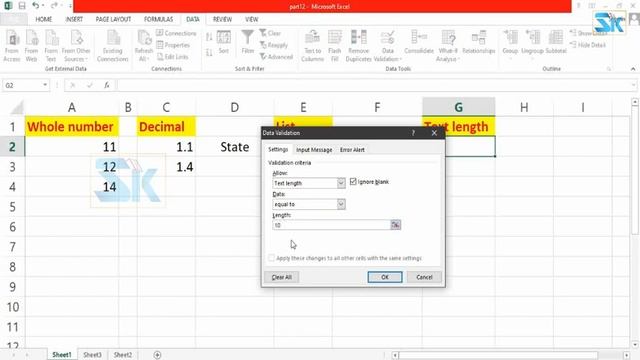The width and height of the screenshot is (640, 360).
Task: Click Undo icon in quick access toolbar
Action: click(36, 6)
